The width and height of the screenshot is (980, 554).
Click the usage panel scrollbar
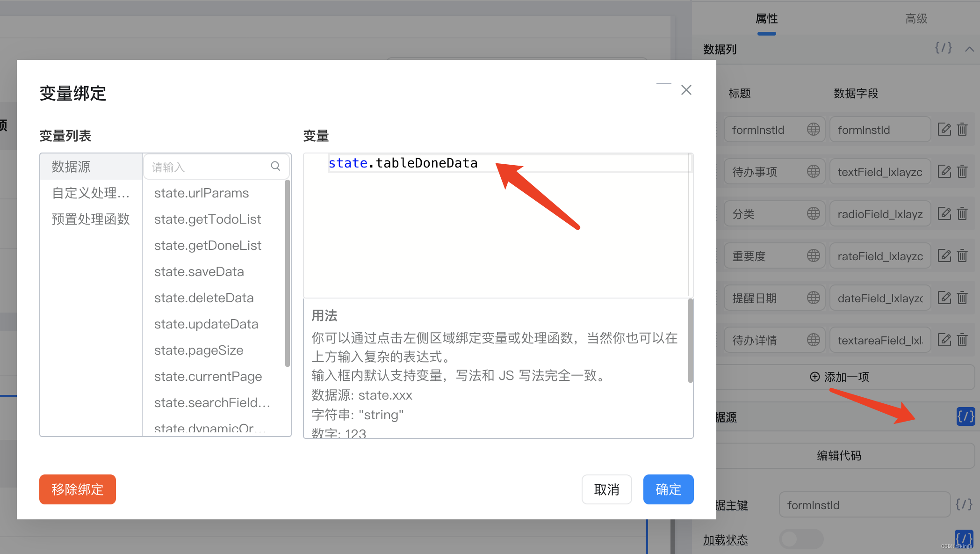690,342
